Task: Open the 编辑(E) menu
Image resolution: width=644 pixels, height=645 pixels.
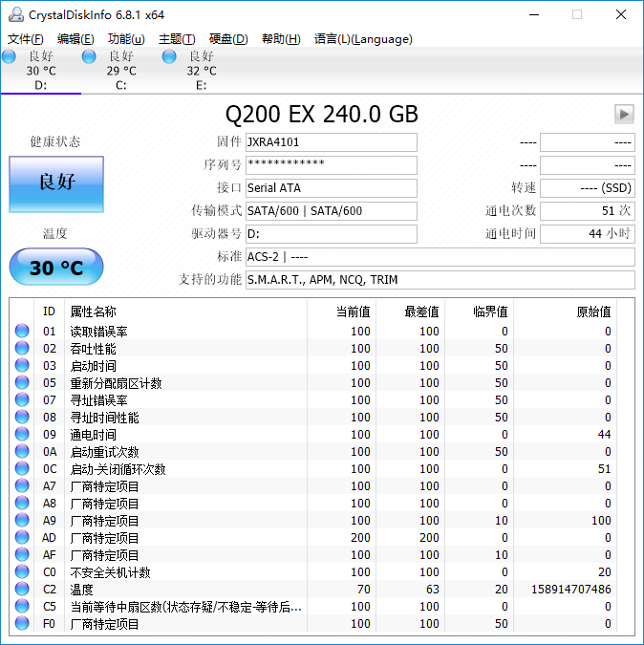Action: point(75,39)
